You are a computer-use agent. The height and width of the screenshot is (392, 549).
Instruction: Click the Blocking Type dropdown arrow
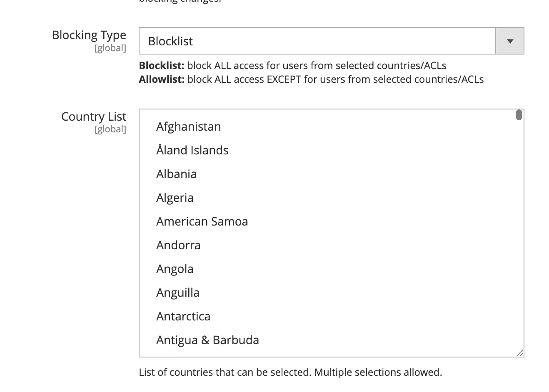click(x=510, y=41)
